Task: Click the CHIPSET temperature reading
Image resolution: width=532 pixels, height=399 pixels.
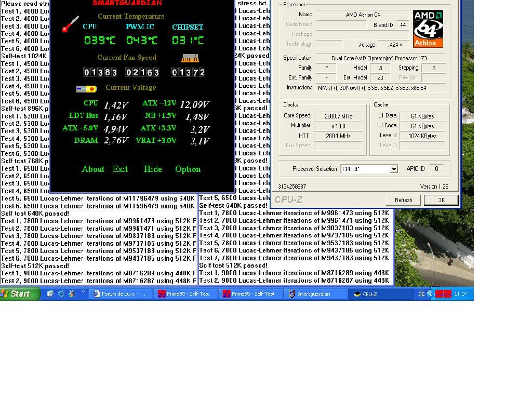Action: [188, 41]
